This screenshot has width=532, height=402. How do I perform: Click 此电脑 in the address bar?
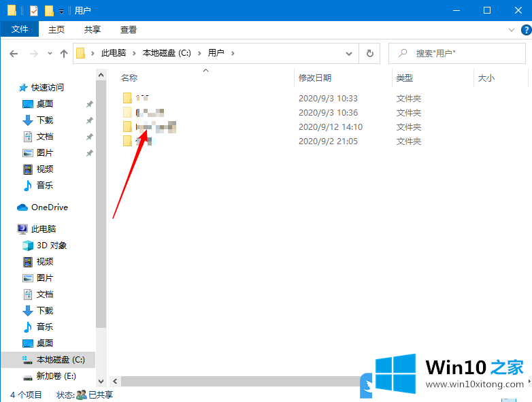click(x=114, y=53)
